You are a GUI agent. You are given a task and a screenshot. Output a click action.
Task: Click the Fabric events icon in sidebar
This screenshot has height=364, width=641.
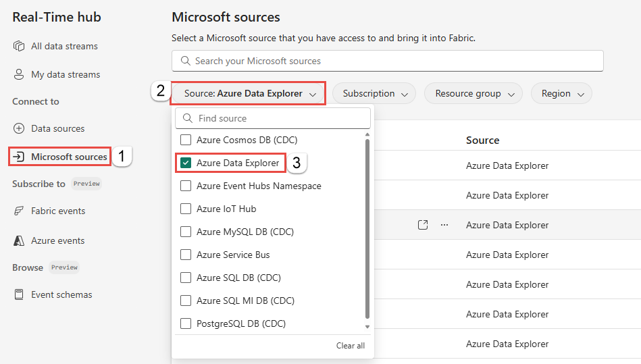pyautogui.click(x=19, y=211)
